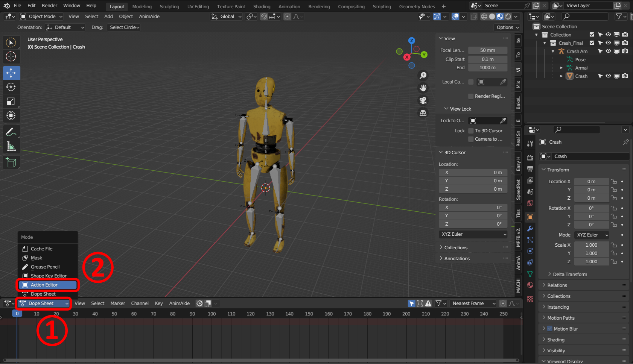This screenshot has height=364, width=633.
Task: Select the Move tool in the toolbar
Action: coord(11,73)
